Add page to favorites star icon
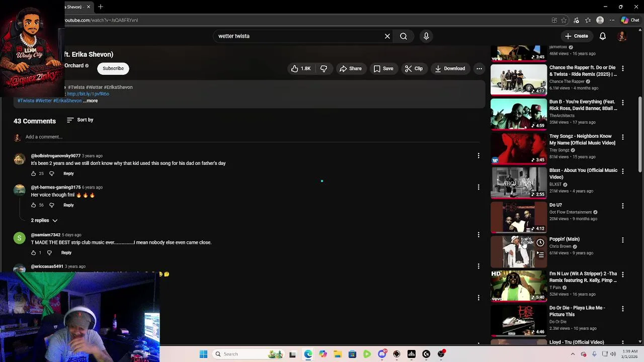Image resolution: width=644 pixels, height=362 pixels. click(x=565, y=20)
